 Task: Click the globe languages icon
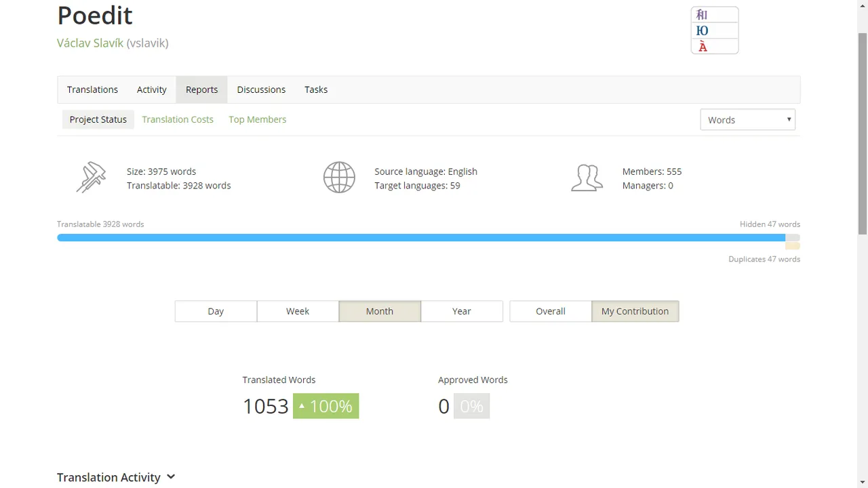(339, 178)
